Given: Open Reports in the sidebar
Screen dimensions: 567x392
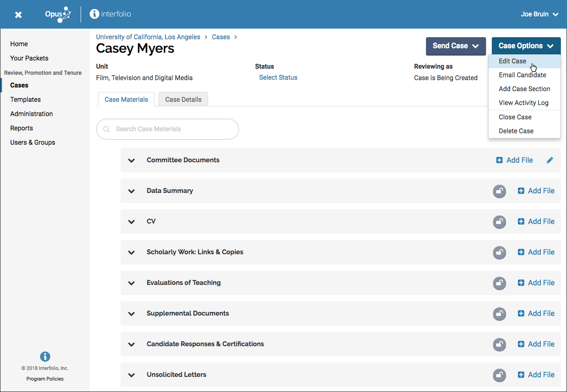Looking at the screenshot, I should 22,128.
